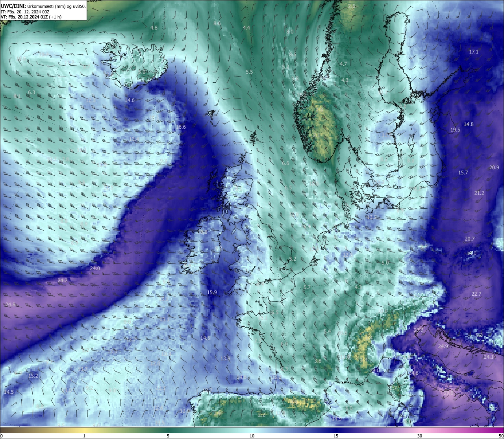Screen dimensions: 504x439
Task: Click the 14.8 value label on the map
Action: click(469, 124)
